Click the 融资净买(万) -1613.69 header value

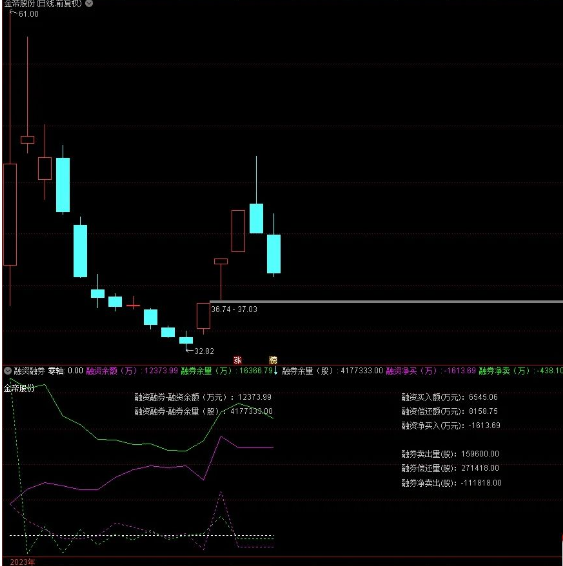431,371
